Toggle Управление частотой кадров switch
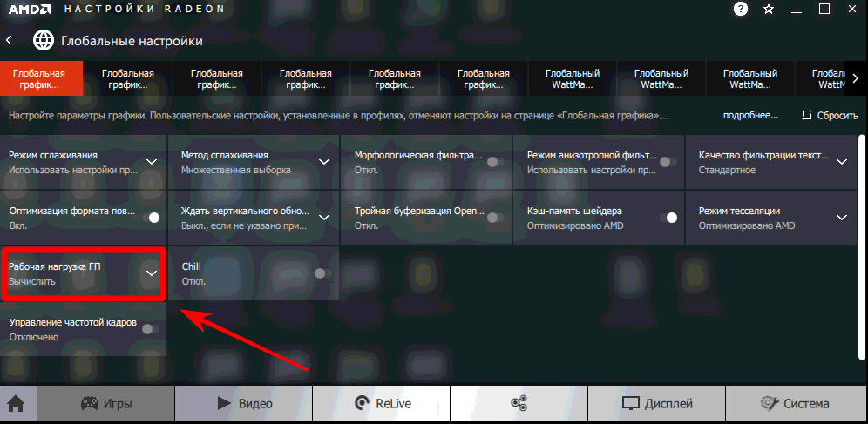Viewport: 868px width, 424px height. [150, 328]
